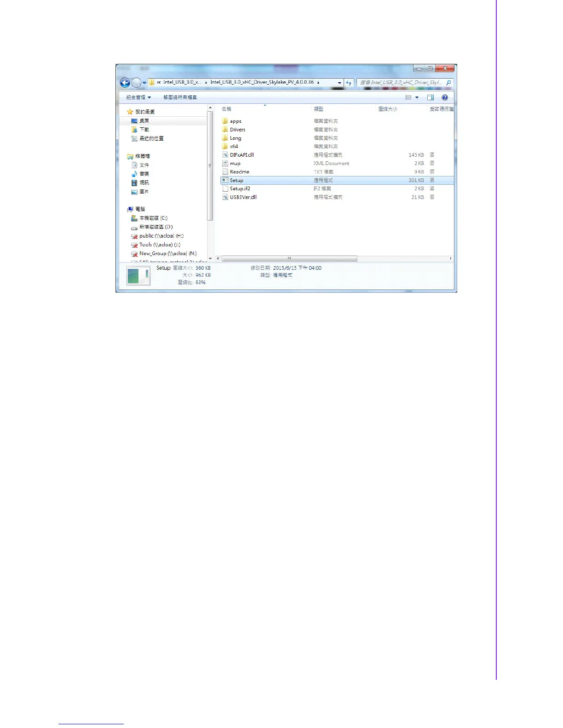The width and height of the screenshot is (563, 728).
Task: Click the horizontal scrollbar thumb of file list
Action: tap(289, 258)
